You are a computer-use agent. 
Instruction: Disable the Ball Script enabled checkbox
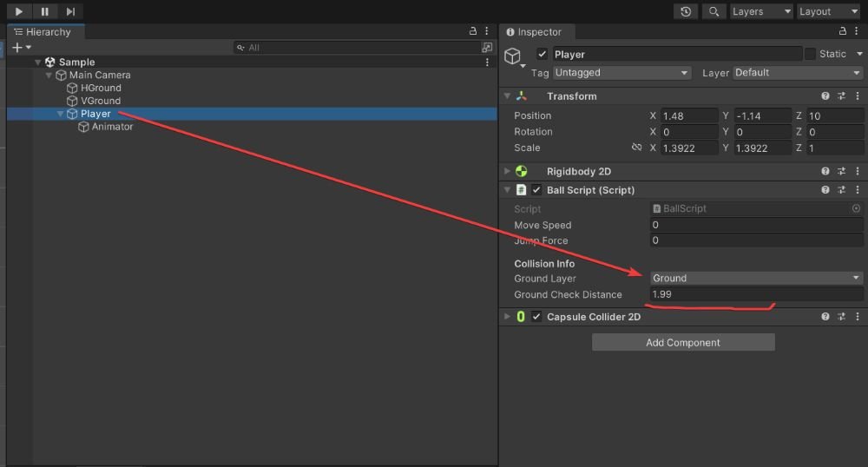pyautogui.click(x=536, y=190)
